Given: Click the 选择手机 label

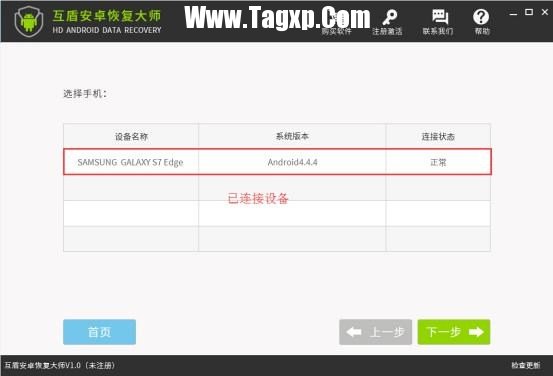Looking at the screenshot, I should (85, 93).
